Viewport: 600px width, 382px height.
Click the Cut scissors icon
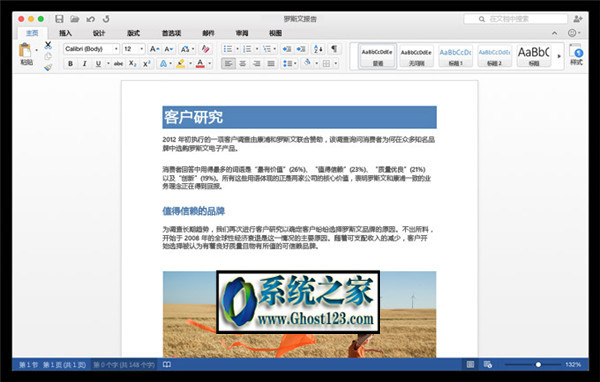coord(48,45)
